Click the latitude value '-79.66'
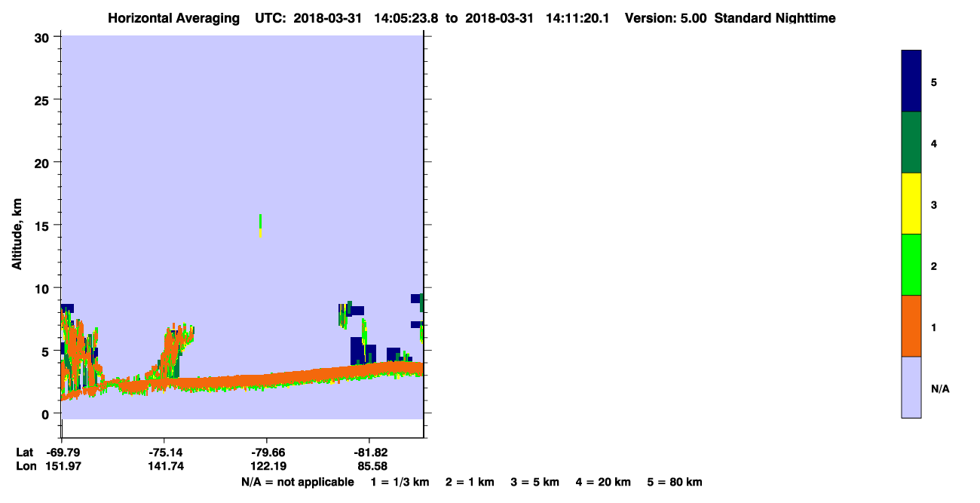 pos(268,452)
